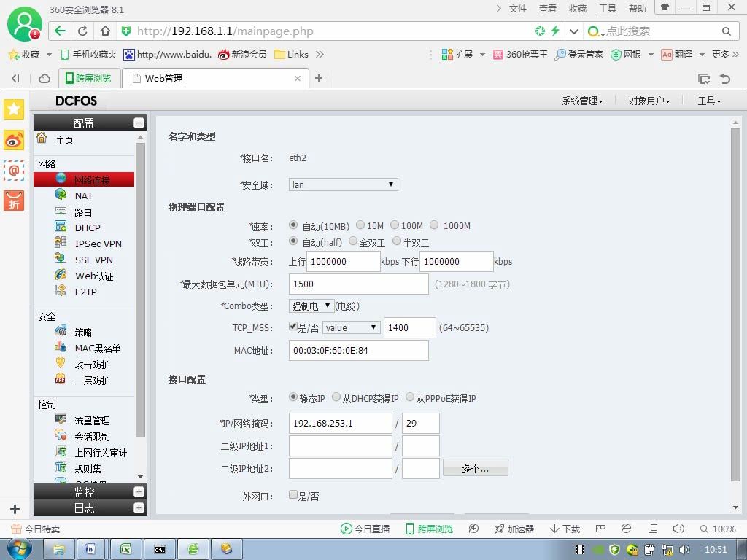Click the DHCP icon in sidebar
The width and height of the screenshot is (747, 560).
click(61, 226)
